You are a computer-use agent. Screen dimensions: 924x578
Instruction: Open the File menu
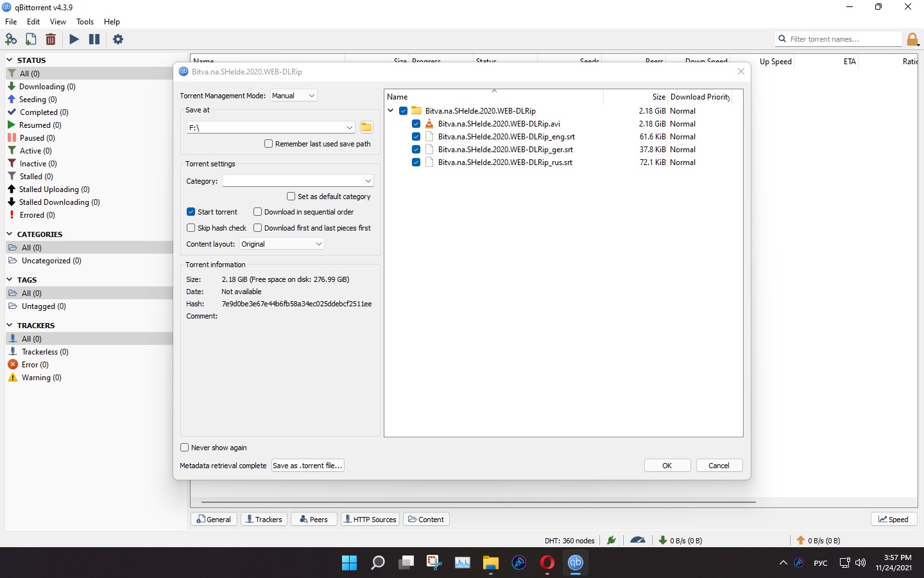(11, 22)
